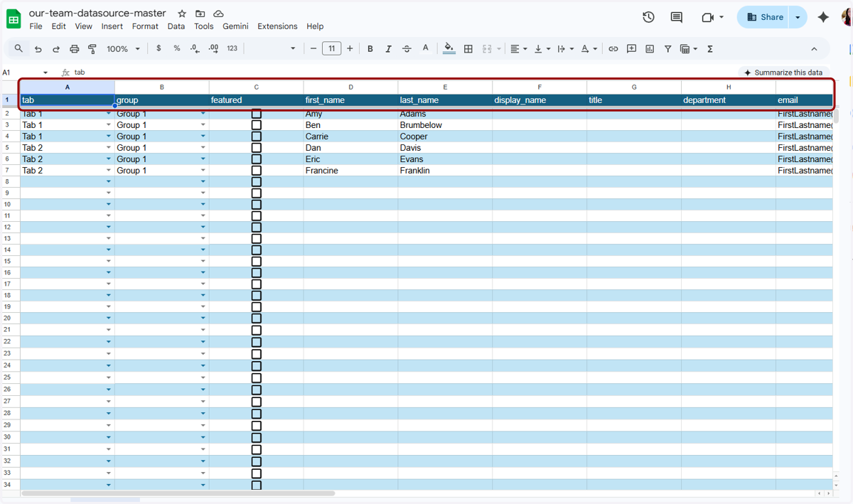853x504 pixels.
Task: Open the Insert menu
Action: pyautogui.click(x=112, y=26)
